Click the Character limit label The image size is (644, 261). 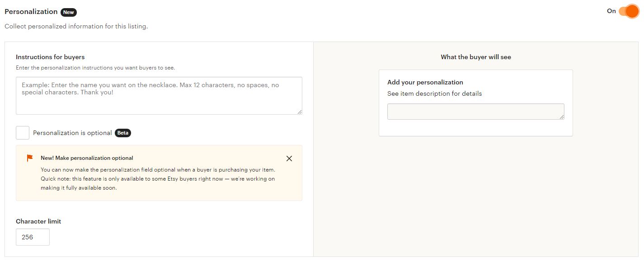(38, 221)
